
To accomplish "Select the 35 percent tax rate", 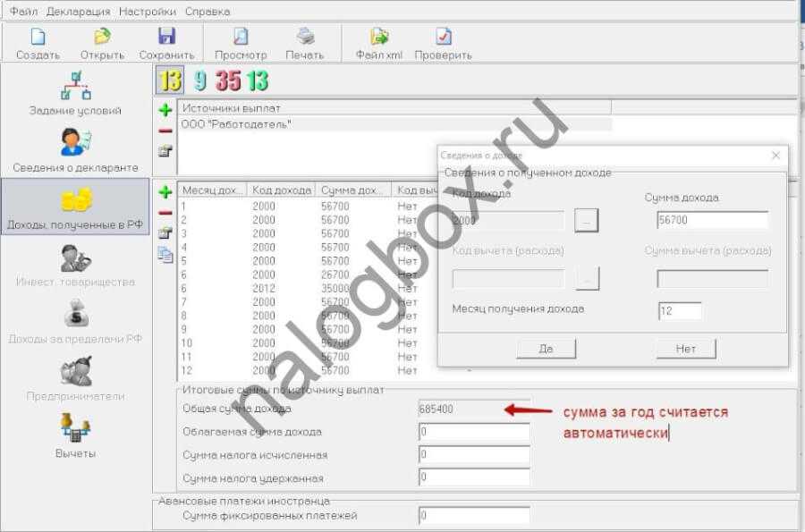I will point(228,80).
